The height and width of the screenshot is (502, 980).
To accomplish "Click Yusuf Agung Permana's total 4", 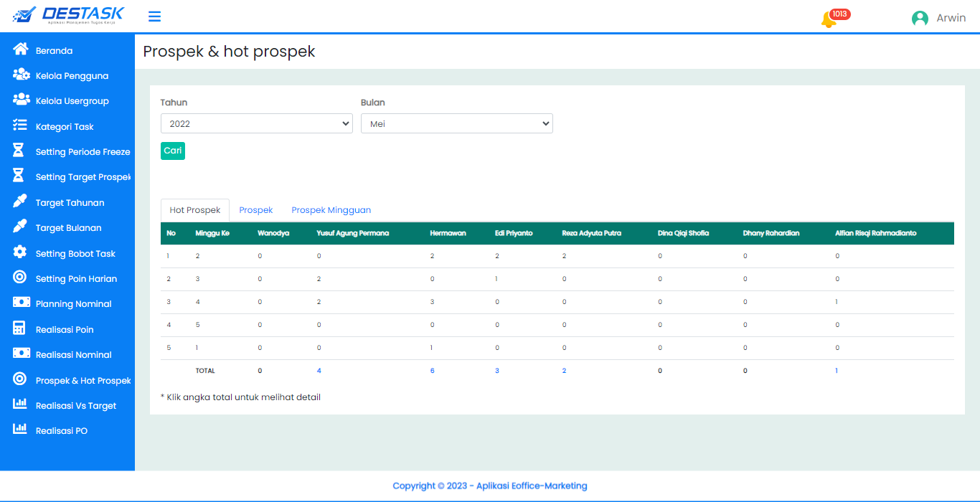I will coord(319,371).
